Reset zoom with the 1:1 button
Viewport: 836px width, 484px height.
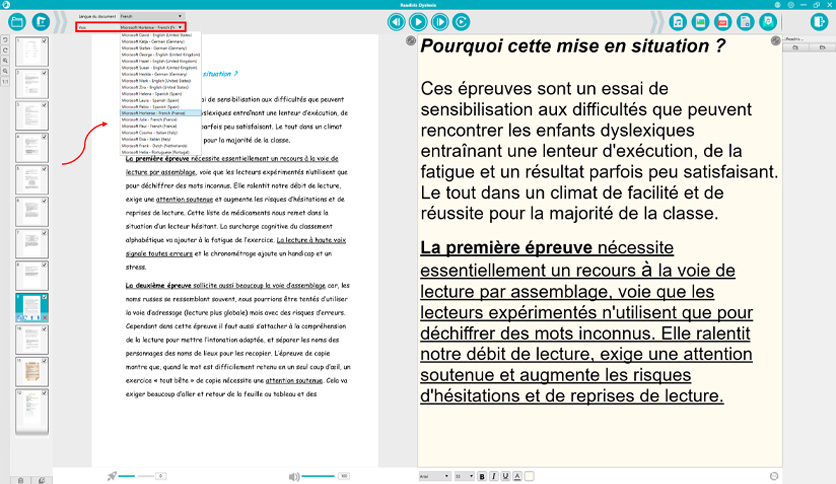(5, 82)
